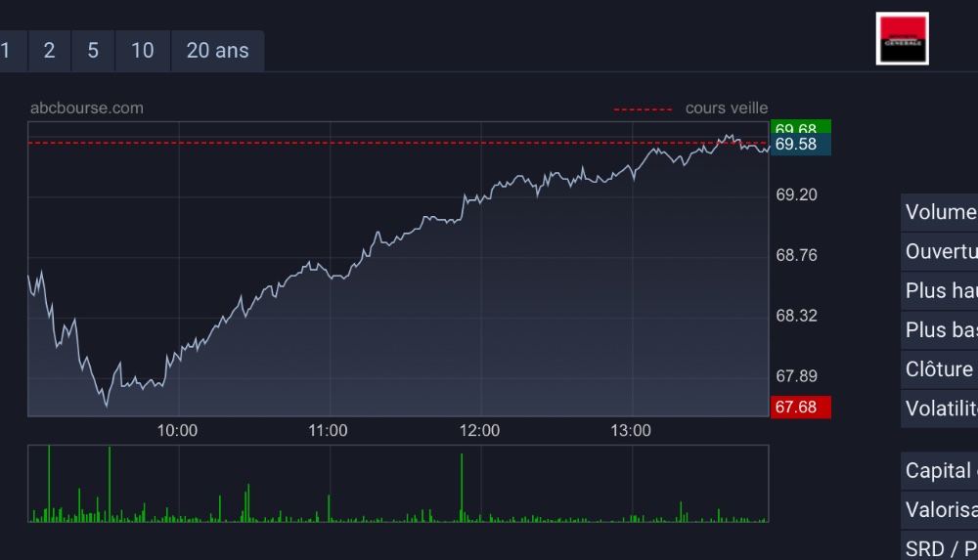
Task: Click the Capital row label
Action: coord(940,471)
